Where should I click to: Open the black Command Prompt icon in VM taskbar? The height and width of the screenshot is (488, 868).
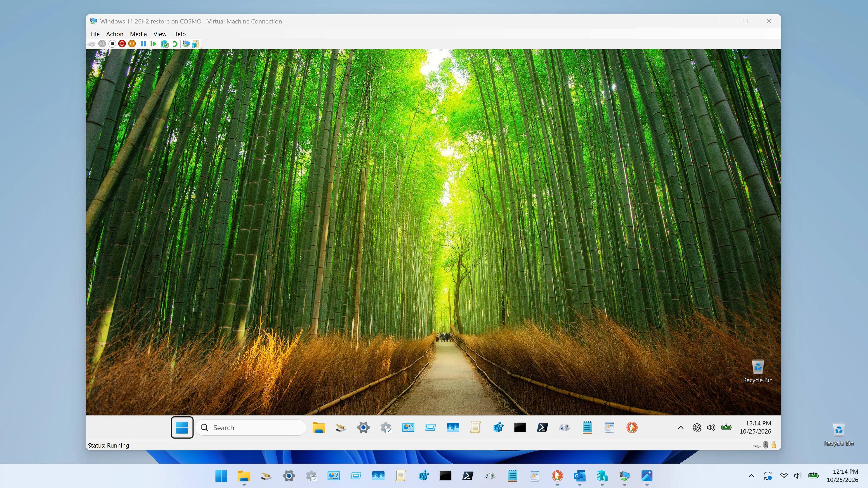[x=520, y=427]
